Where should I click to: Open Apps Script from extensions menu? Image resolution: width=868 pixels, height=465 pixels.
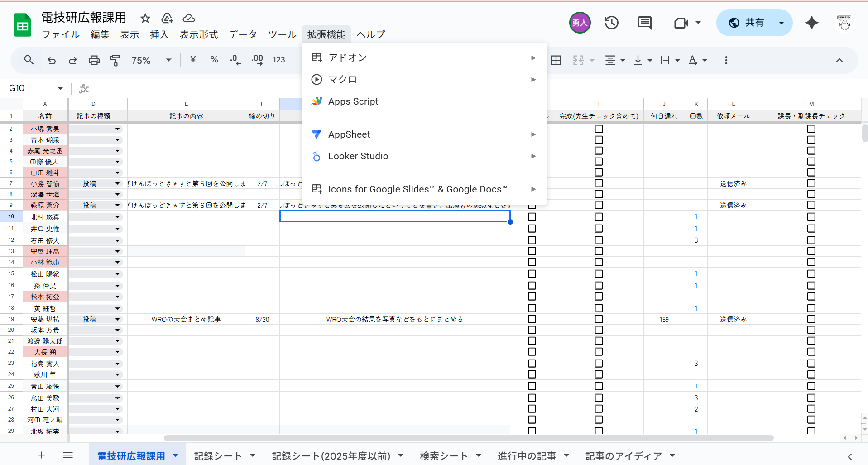(353, 101)
